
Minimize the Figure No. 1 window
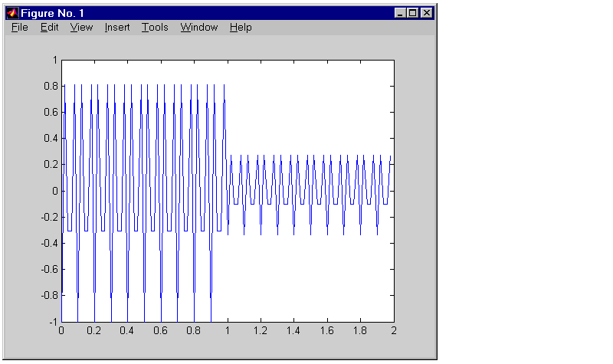coord(401,13)
